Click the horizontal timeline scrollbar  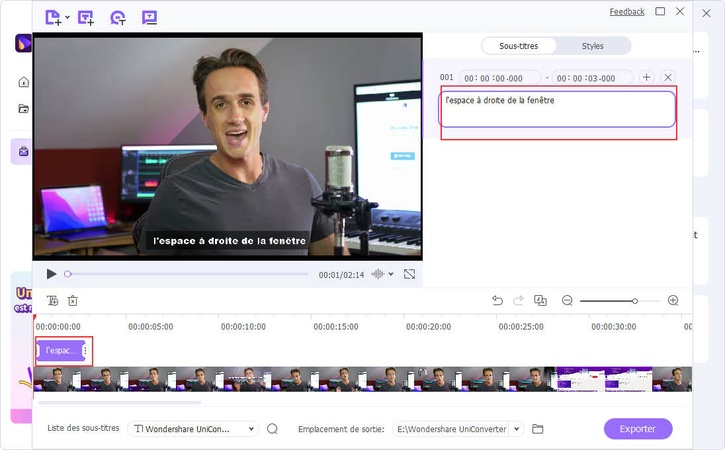[120, 403]
